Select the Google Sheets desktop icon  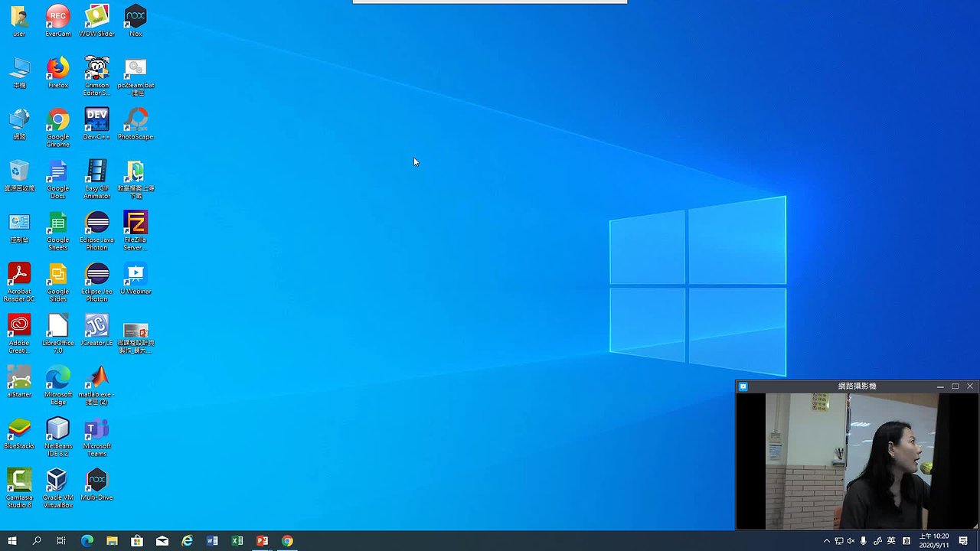(58, 230)
